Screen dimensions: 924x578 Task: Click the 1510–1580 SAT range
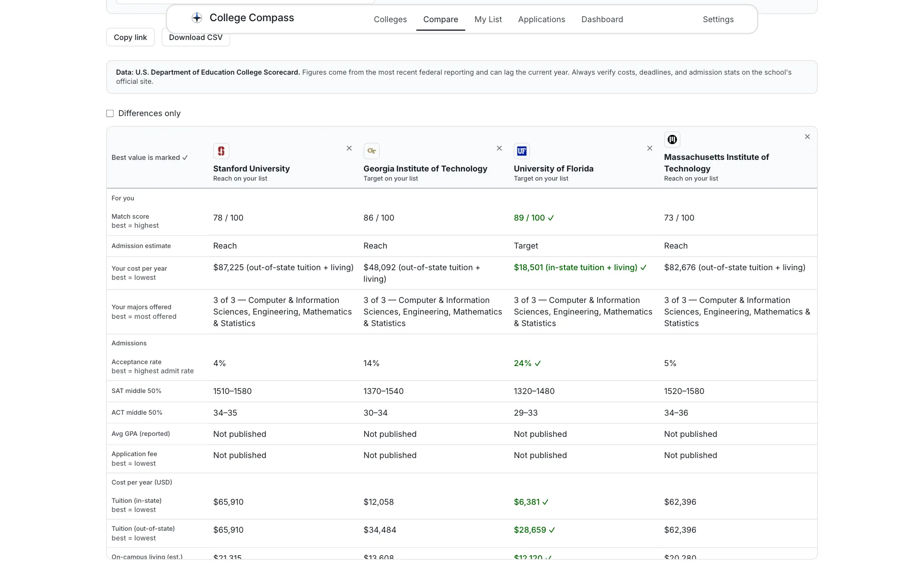pos(232,391)
